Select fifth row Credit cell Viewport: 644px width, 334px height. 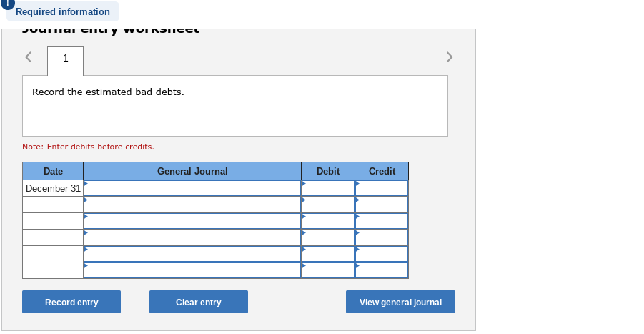(x=382, y=254)
